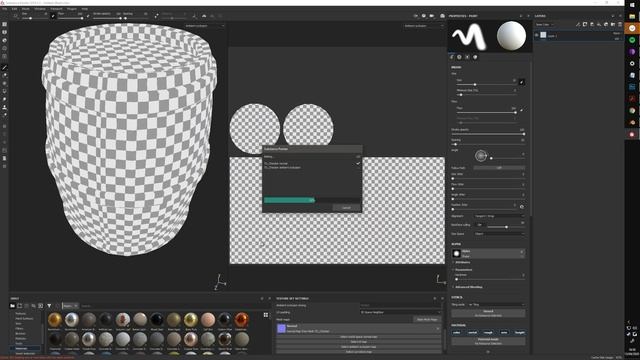This screenshot has height=360, width=640.
Task: Adjust the Stroke opacity slider in Properties
Action: click(x=488, y=134)
